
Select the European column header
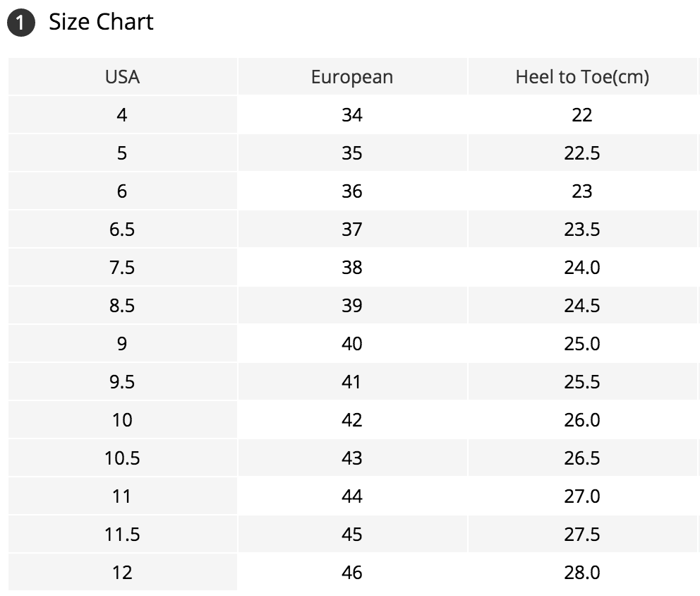[351, 76]
